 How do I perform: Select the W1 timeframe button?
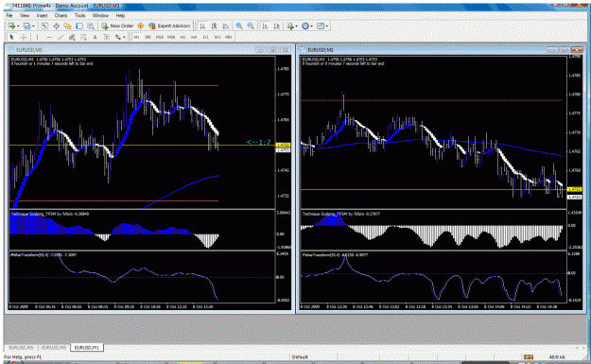[x=217, y=37]
